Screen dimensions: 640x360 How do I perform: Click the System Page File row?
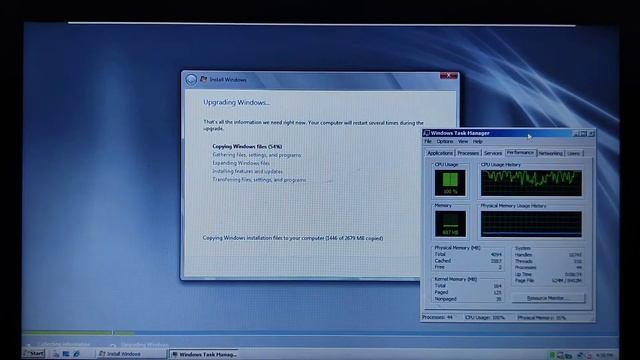click(x=548, y=281)
